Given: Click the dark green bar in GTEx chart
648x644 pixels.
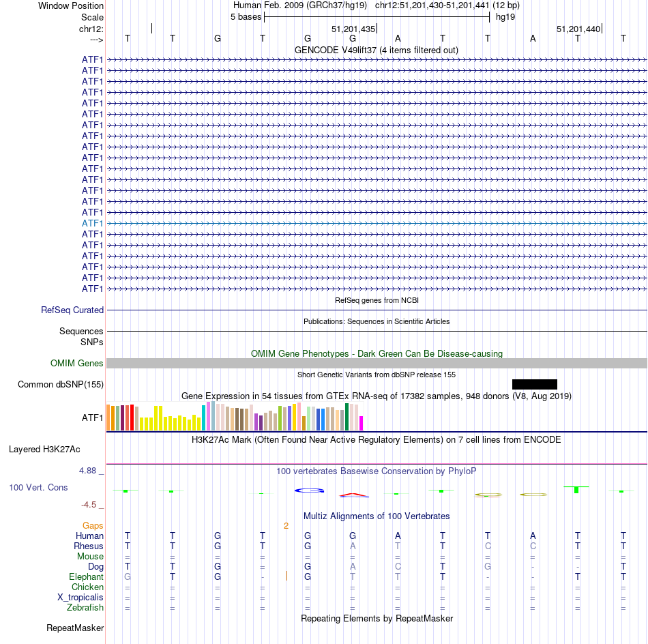Looking at the screenshot, I should [347, 417].
